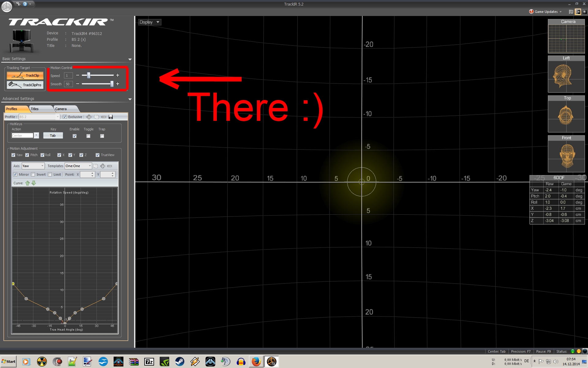
Task: Add a new profile with the plus icon beside Exclusive
Action: click(x=89, y=117)
